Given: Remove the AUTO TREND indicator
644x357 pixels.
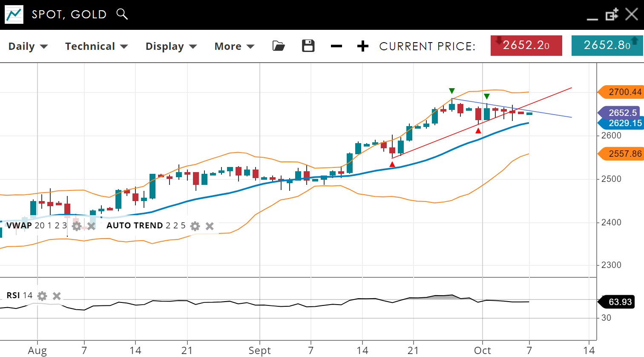Looking at the screenshot, I should [x=210, y=226].
